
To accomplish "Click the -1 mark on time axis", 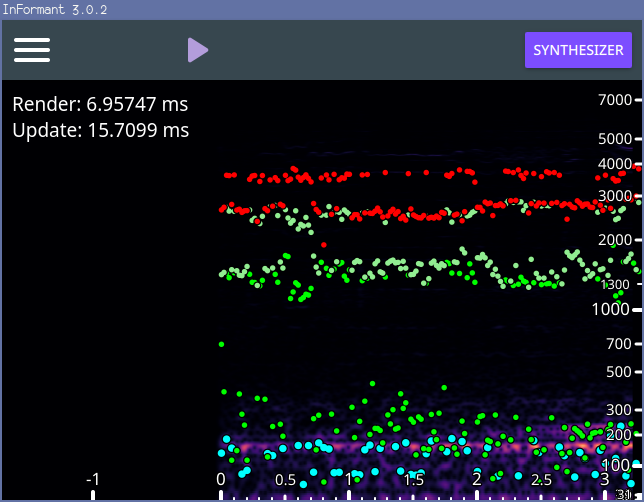I will 92,480.
